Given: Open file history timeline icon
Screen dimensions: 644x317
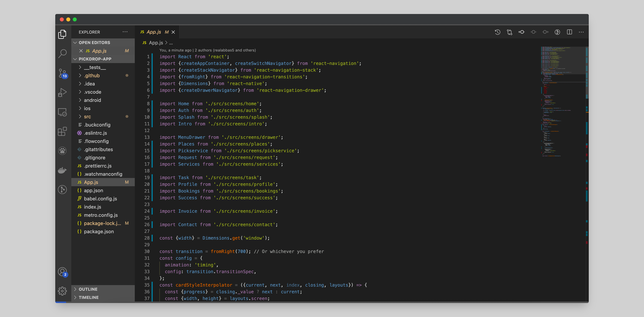Looking at the screenshot, I should (x=497, y=32).
